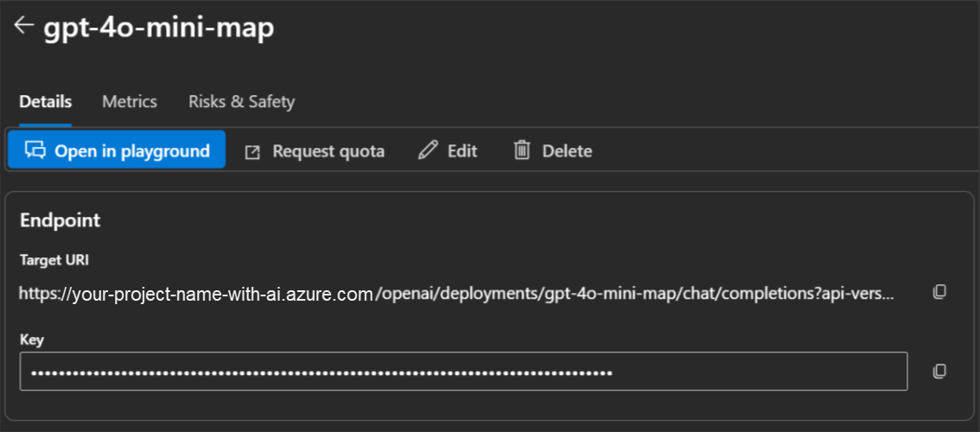
Task: Go back using the left arrow
Action: point(23,26)
